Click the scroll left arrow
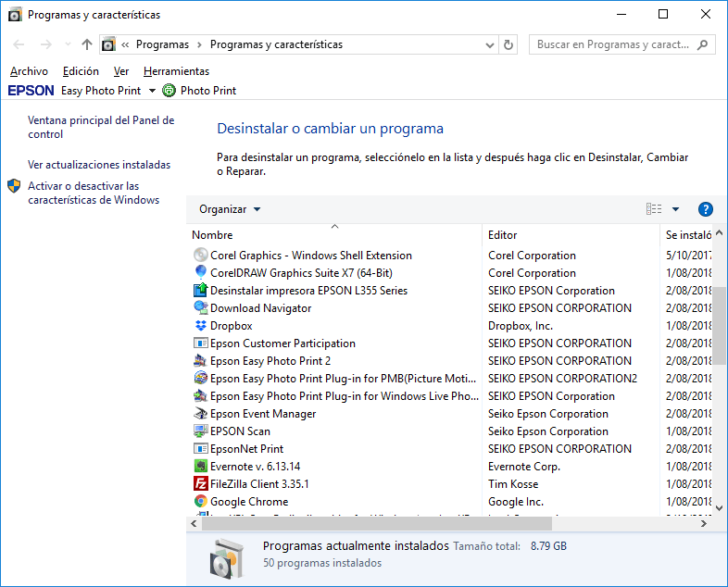The height and width of the screenshot is (587, 728). [195, 523]
